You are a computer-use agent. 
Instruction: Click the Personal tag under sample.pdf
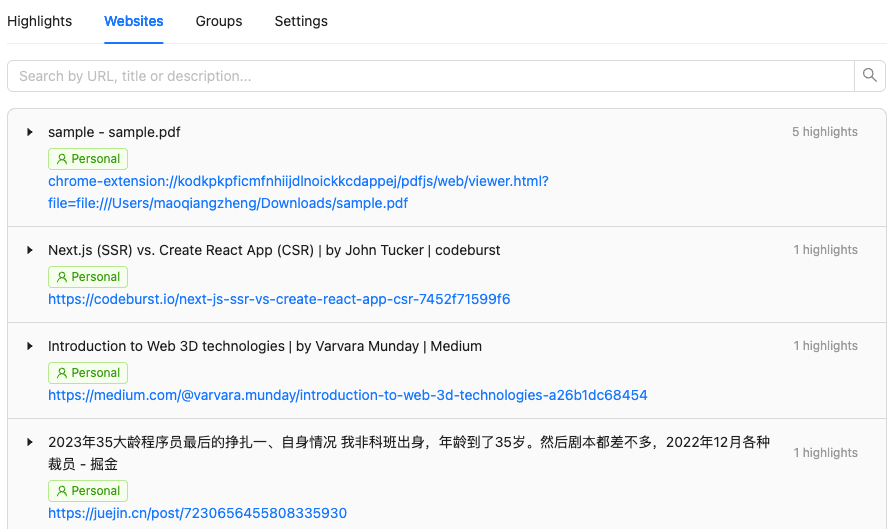[x=88, y=159]
